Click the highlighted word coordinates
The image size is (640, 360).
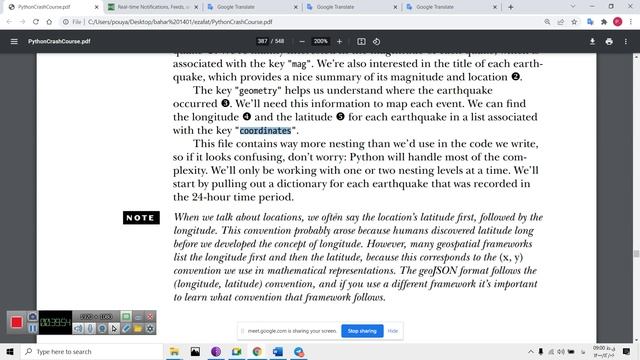[265, 131]
